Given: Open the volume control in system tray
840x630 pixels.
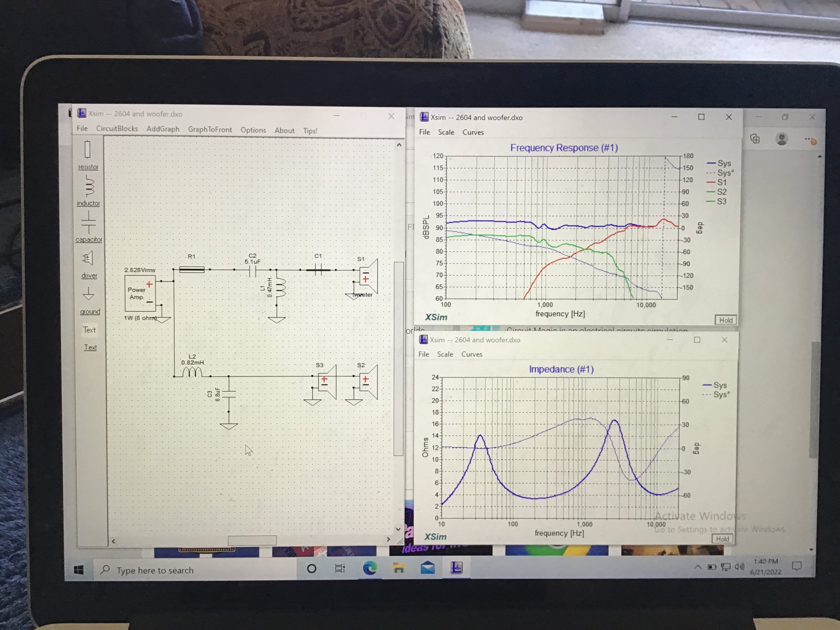Looking at the screenshot, I should [x=739, y=567].
